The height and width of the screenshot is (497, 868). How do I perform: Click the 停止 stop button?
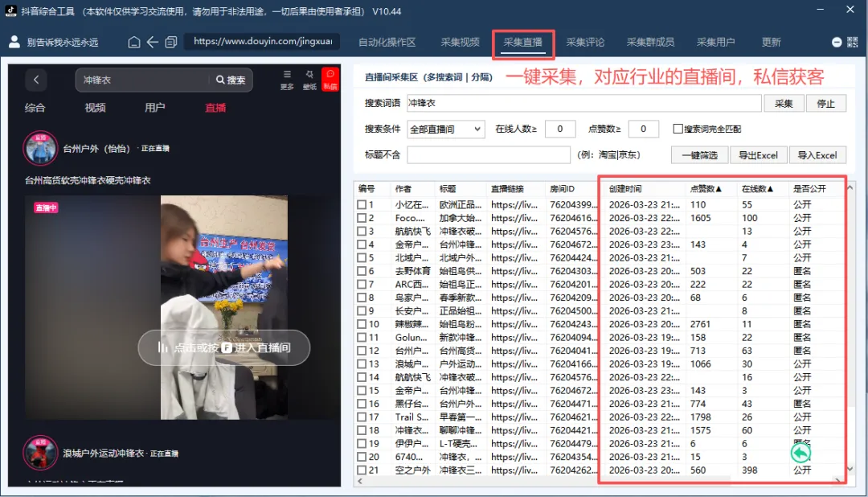826,103
